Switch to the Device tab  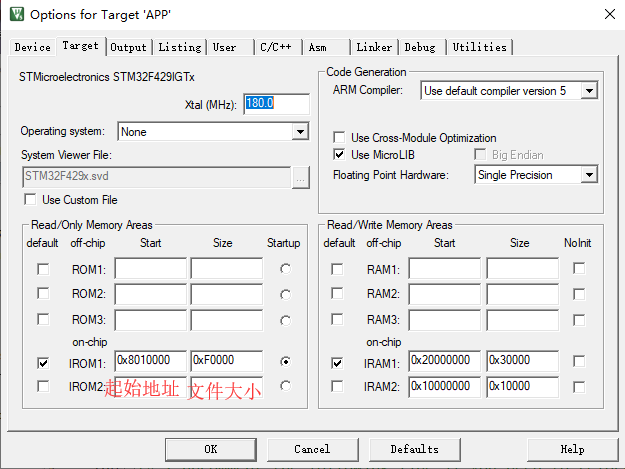[x=33, y=47]
